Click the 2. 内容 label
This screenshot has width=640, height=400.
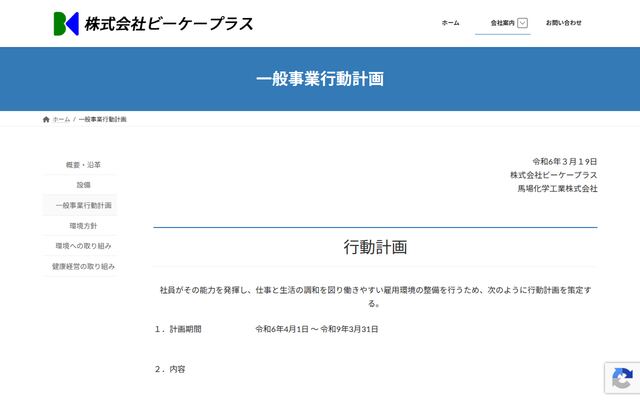pyautogui.click(x=170, y=369)
